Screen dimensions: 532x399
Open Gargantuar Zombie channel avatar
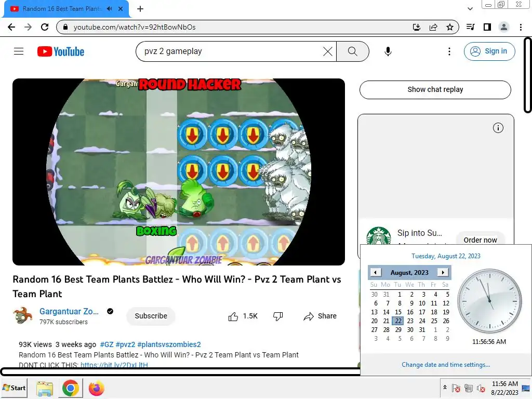pos(23,315)
